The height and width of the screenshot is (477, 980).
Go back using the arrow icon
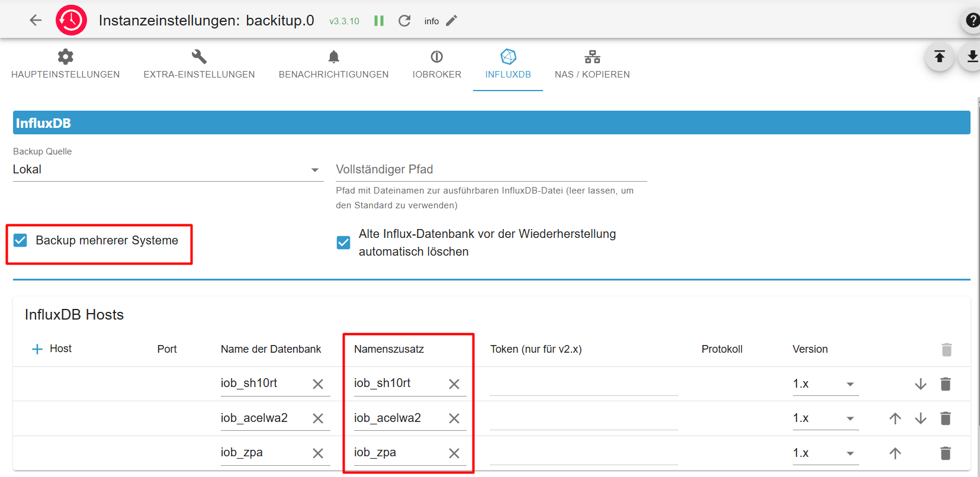[x=36, y=20]
